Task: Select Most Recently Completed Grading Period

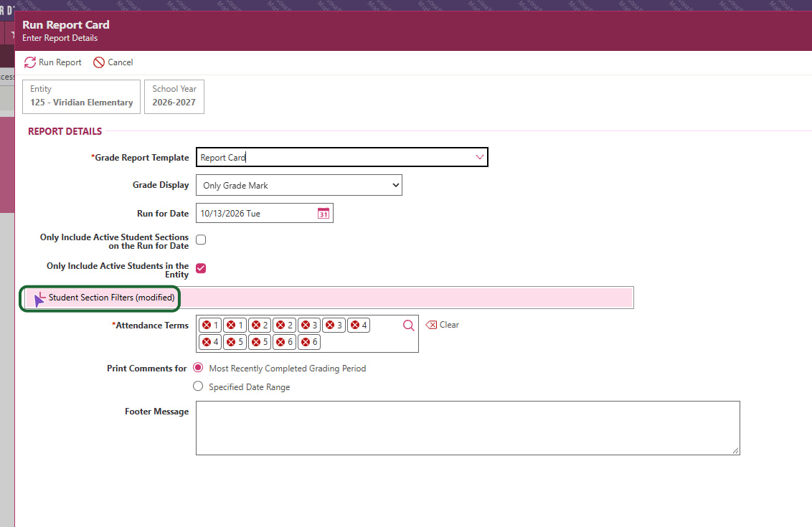Action: [198, 368]
